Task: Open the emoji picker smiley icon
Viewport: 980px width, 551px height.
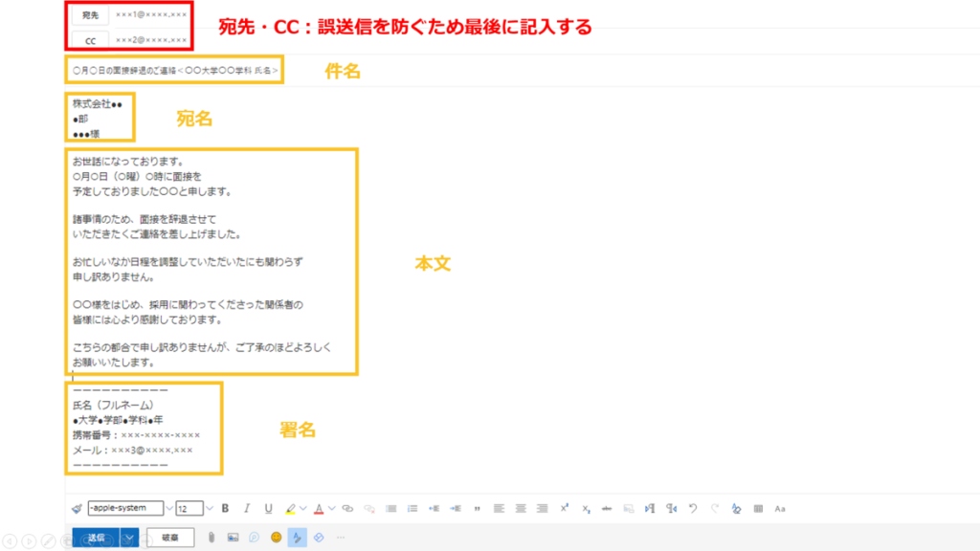Action: click(277, 538)
